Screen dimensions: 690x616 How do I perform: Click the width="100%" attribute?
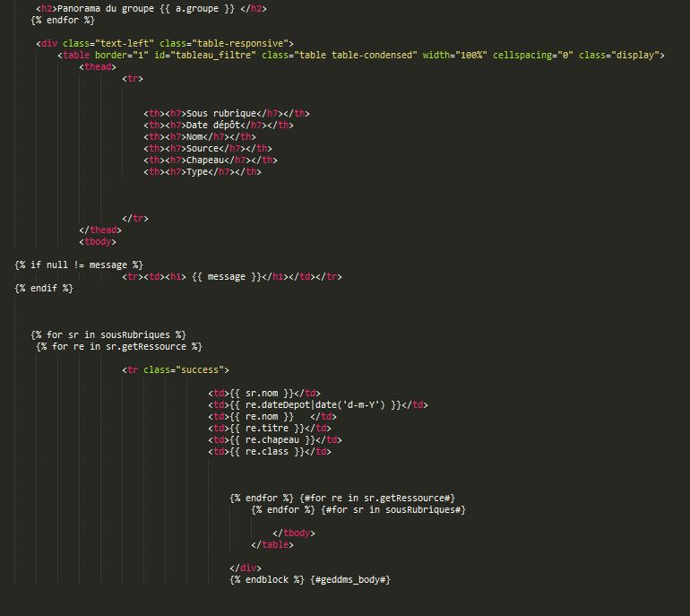coord(454,55)
